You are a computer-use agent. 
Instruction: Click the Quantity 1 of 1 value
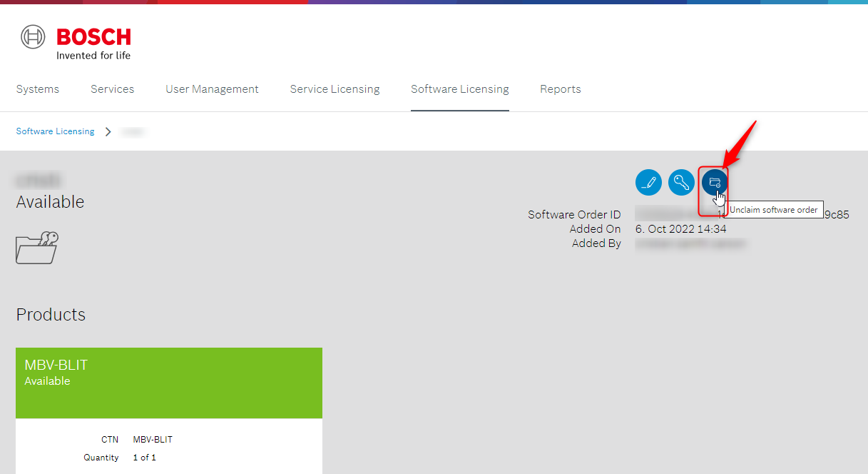(x=144, y=458)
